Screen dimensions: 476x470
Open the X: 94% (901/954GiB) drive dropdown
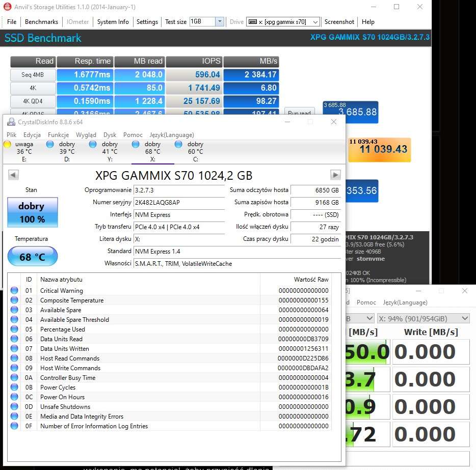pyautogui.click(x=422, y=318)
